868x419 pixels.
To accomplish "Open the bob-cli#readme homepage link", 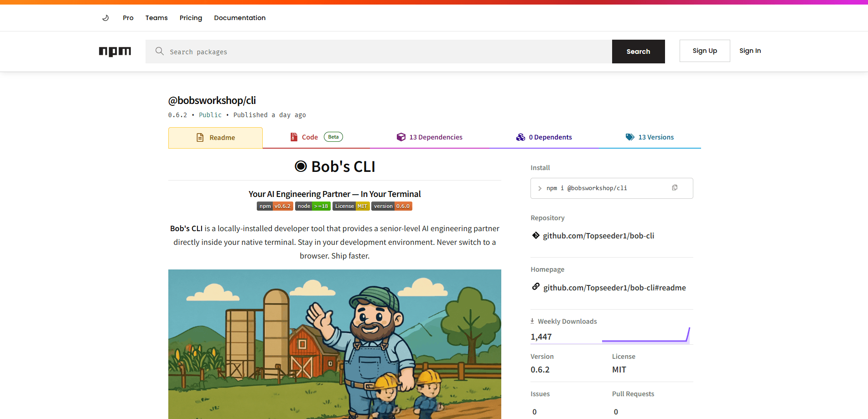I will pyautogui.click(x=614, y=288).
